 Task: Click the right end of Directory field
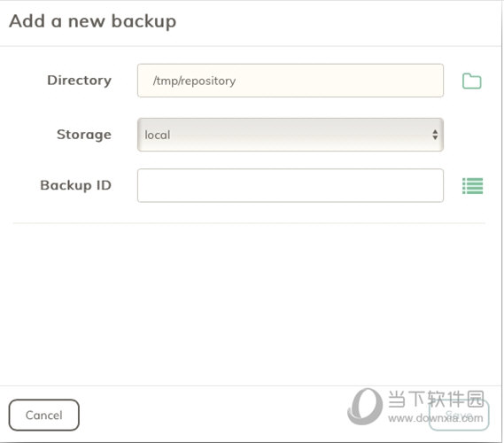coord(430,81)
